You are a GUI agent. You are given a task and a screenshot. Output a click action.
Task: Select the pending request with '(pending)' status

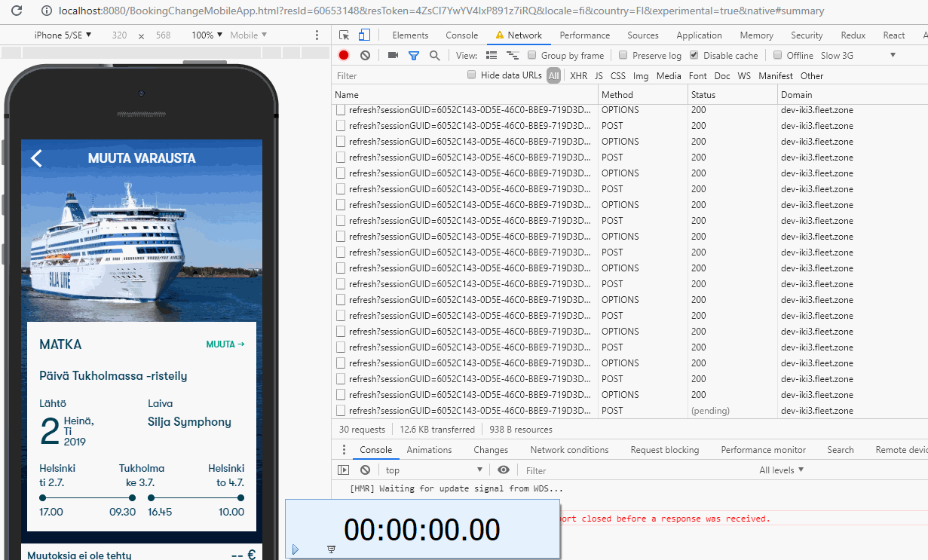tap(629, 411)
